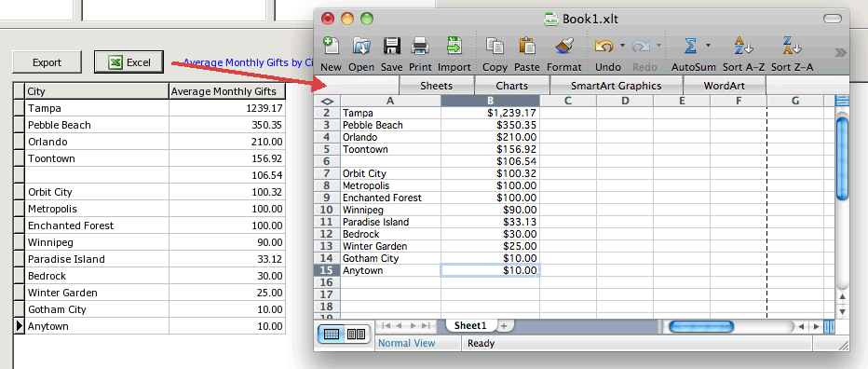
Task: Click spreadsheet cell $33.13
Action: pyautogui.click(x=491, y=222)
